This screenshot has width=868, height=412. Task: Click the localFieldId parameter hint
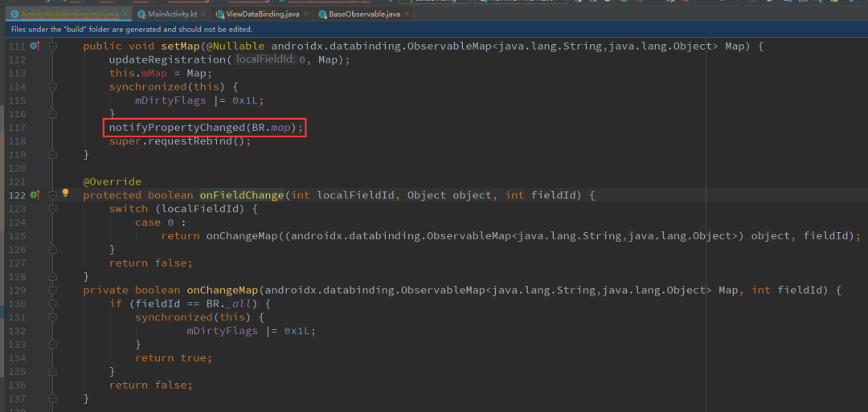(265, 59)
